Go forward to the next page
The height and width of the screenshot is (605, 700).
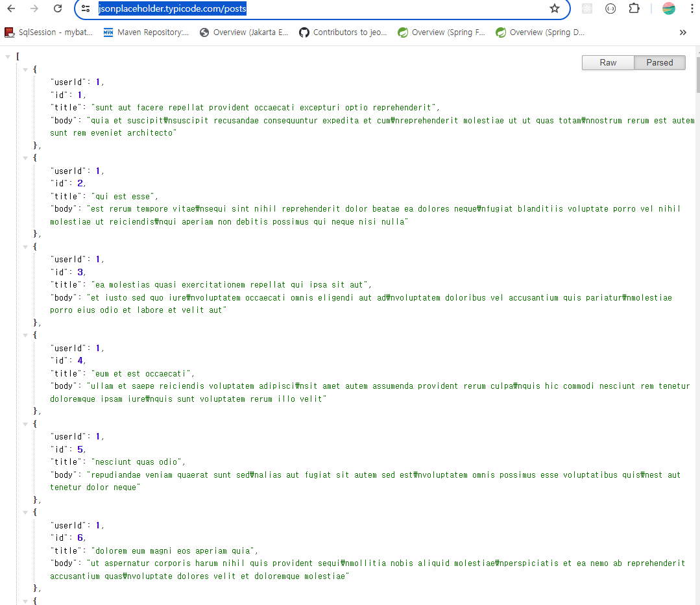[34, 8]
